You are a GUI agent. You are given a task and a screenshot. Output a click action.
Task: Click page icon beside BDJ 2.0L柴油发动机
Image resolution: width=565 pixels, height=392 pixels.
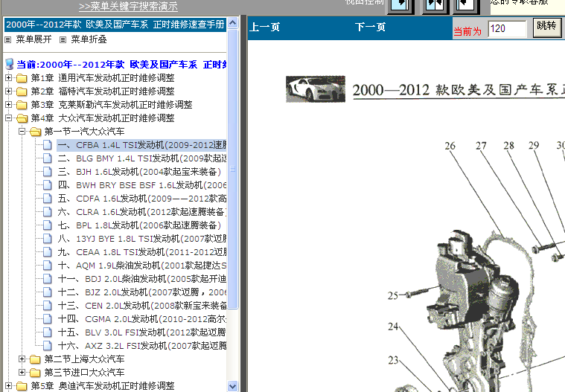click(x=47, y=279)
